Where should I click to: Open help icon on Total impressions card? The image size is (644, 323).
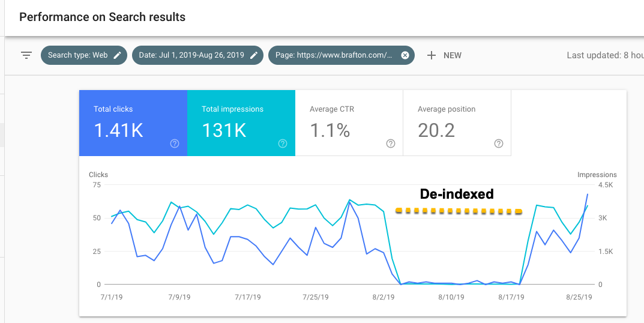tap(283, 143)
